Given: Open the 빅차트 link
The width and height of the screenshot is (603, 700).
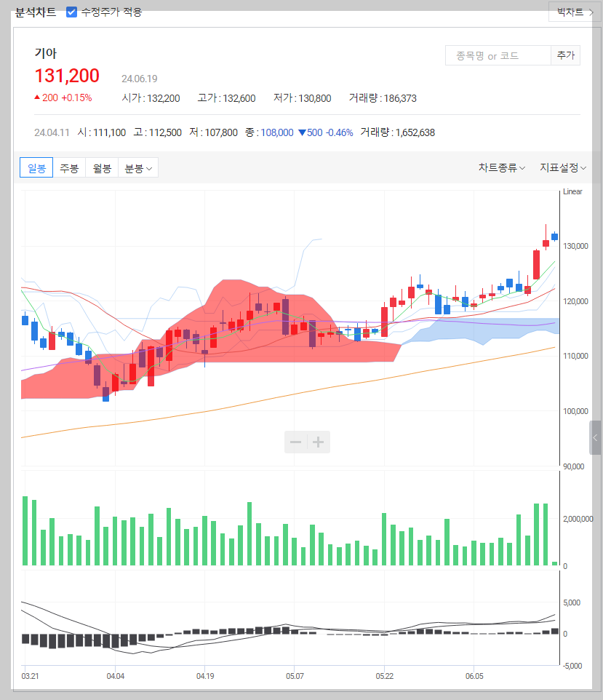Looking at the screenshot, I should (x=574, y=12).
